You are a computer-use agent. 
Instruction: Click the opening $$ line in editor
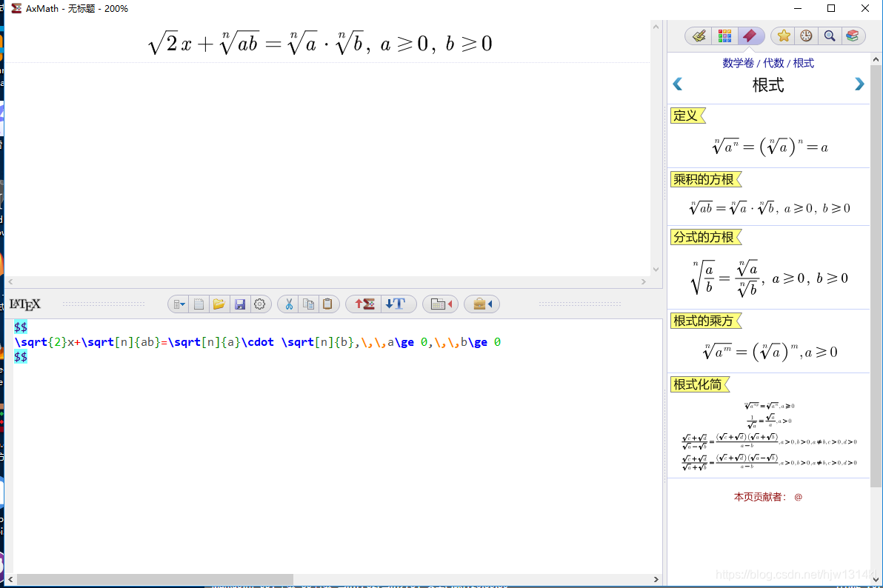click(21, 327)
